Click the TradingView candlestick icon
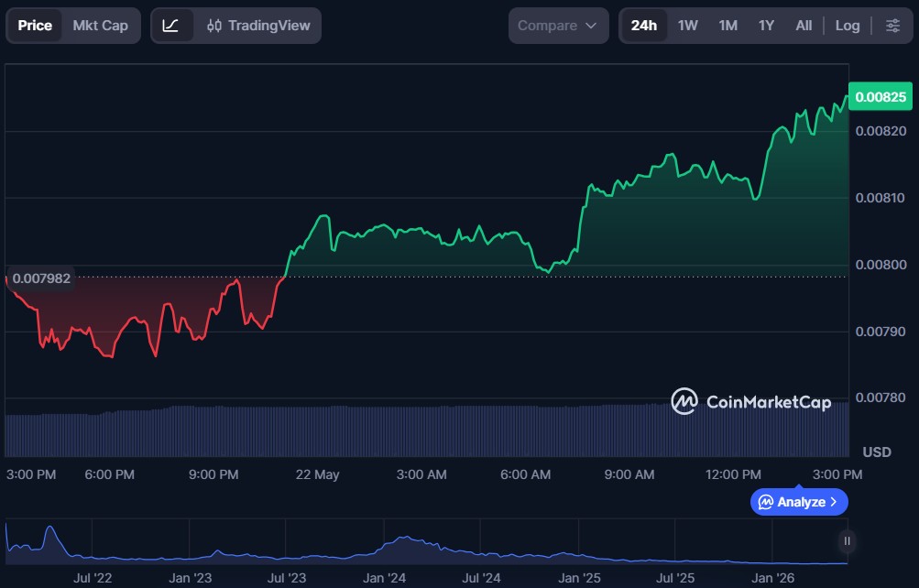The width and height of the screenshot is (919, 588). pos(213,26)
